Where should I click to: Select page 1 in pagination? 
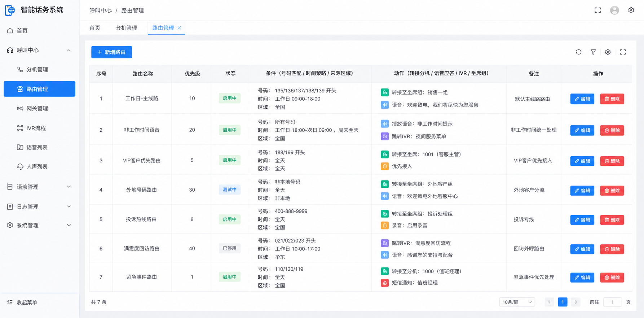pos(563,302)
